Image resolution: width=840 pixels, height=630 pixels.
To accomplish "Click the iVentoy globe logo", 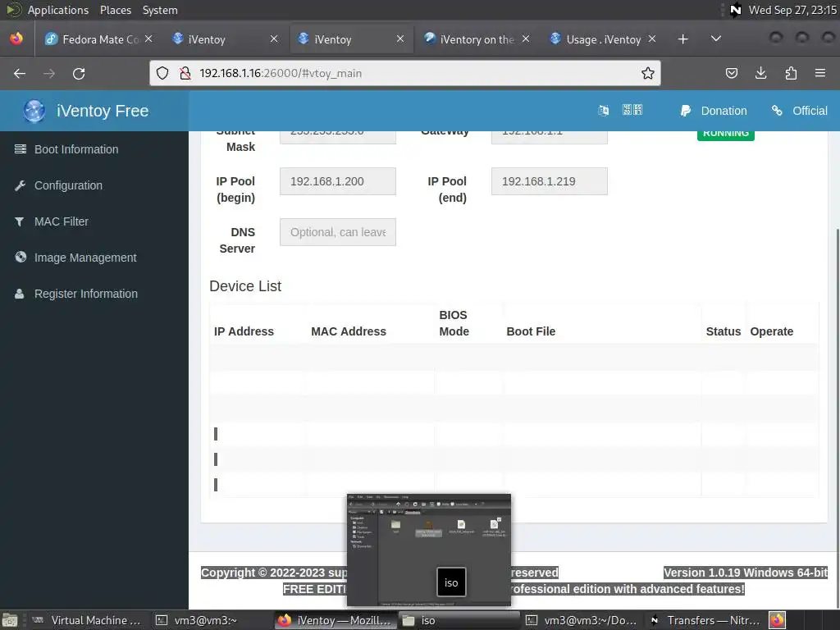I will [x=34, y=111].
